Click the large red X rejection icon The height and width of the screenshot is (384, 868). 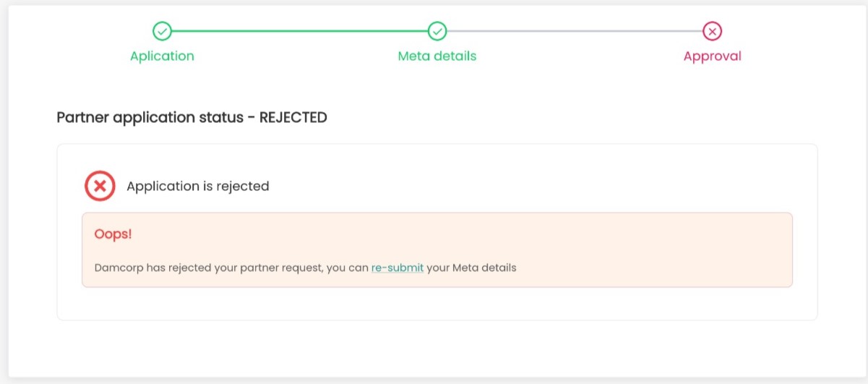(x=100, y=186)
